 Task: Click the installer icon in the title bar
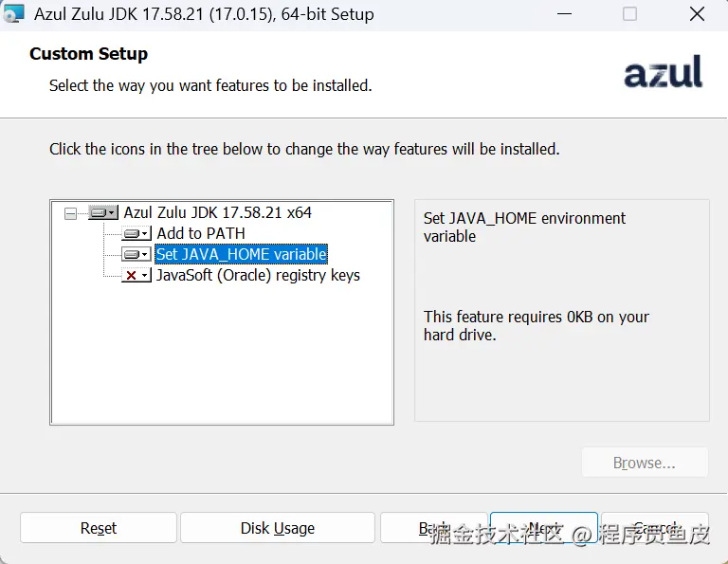13,13
